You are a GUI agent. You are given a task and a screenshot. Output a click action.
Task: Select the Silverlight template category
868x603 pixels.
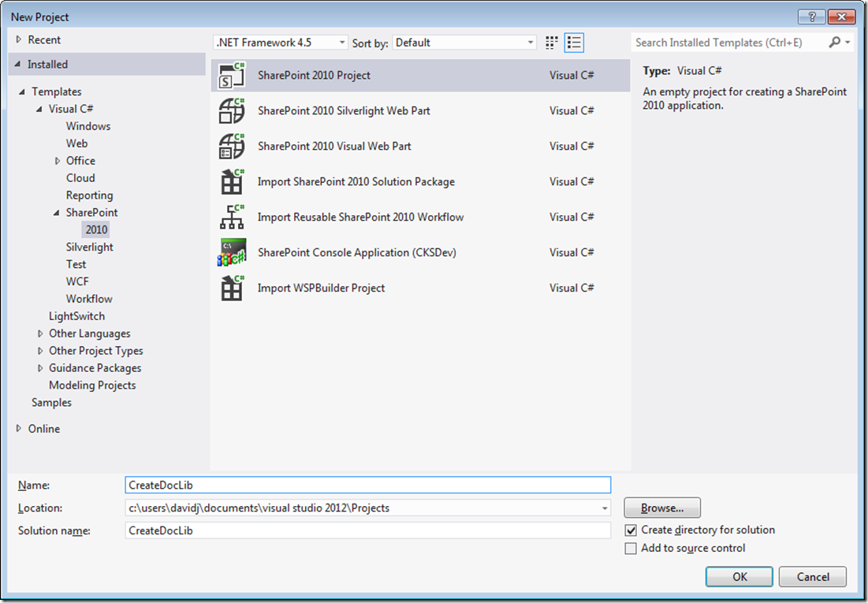point(89,248)
